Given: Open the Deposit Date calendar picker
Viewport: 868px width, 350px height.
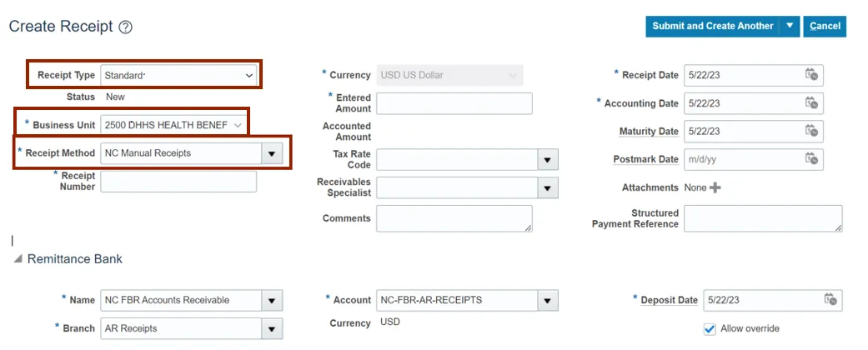Looking at the screenshot, I should (x=830, y=300).
